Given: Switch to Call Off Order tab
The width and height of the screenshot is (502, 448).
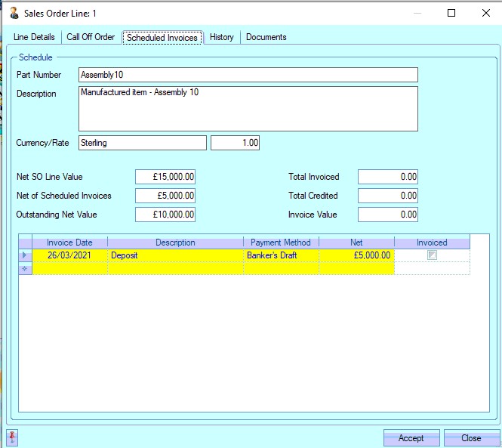Looking at the screenshot, I should point(91,37).
